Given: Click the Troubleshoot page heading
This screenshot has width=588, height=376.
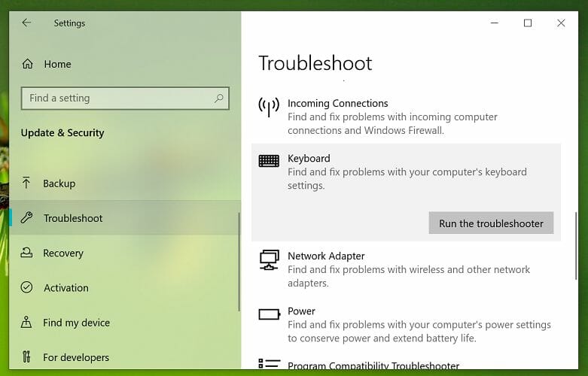Looking at the screenshot, I should tap(315, 63).
